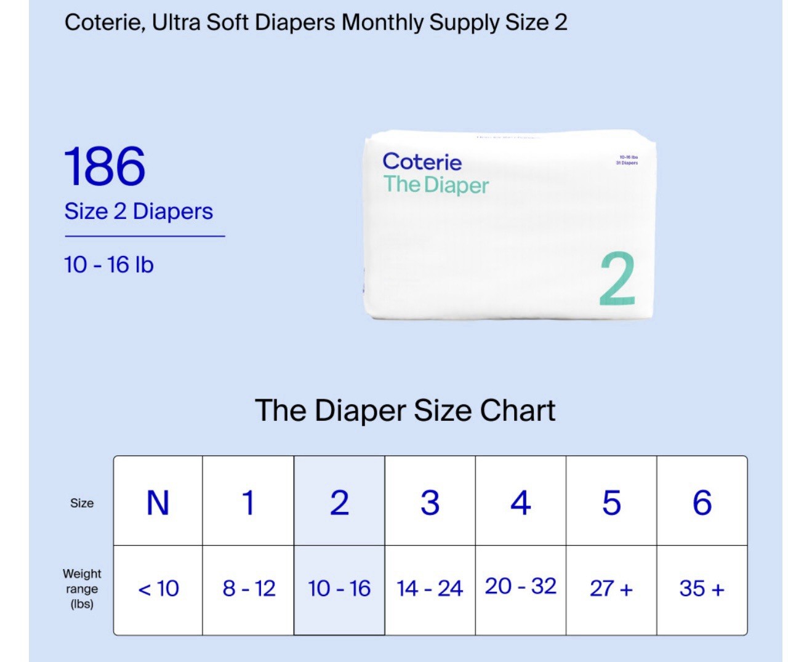
Task: Click the '8 - 12' weight range cell
Action: (248, 589)
